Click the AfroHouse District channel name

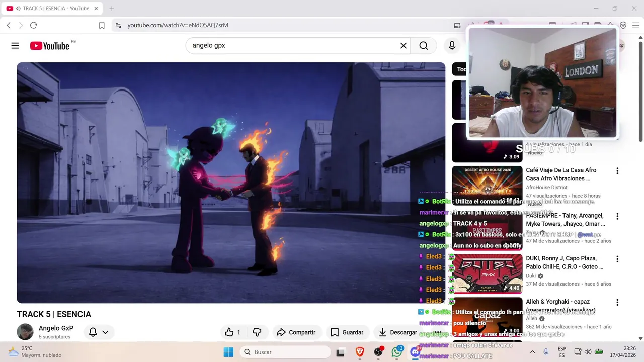pos(546,188)
